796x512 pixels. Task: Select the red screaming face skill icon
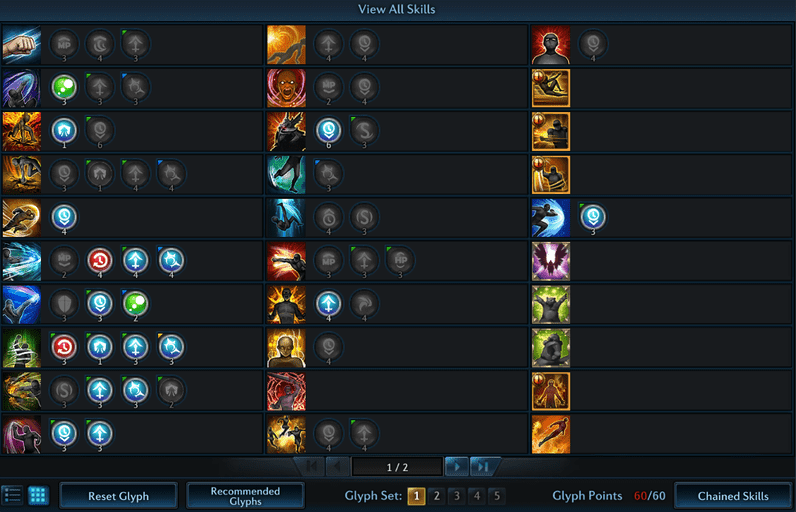[x=286, y=88]
